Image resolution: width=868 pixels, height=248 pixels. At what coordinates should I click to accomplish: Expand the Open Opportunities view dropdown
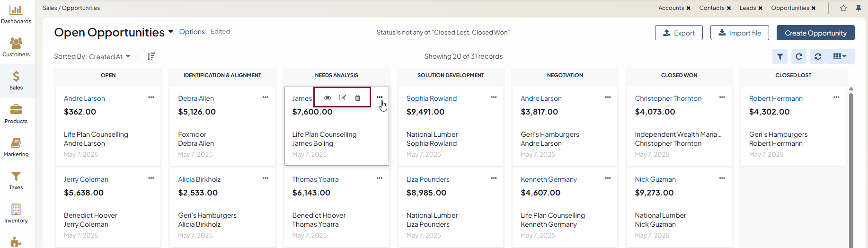pos(170,32)
